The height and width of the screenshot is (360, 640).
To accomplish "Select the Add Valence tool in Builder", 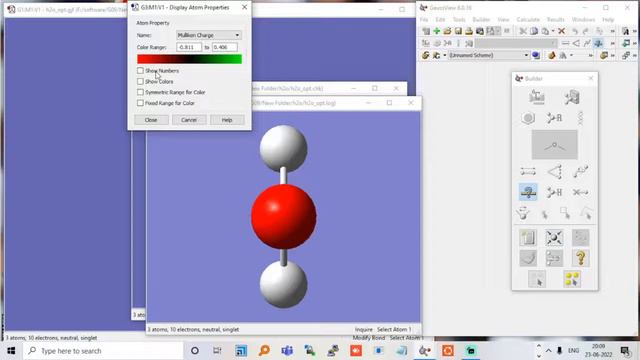I will click(x=554, y=192).
